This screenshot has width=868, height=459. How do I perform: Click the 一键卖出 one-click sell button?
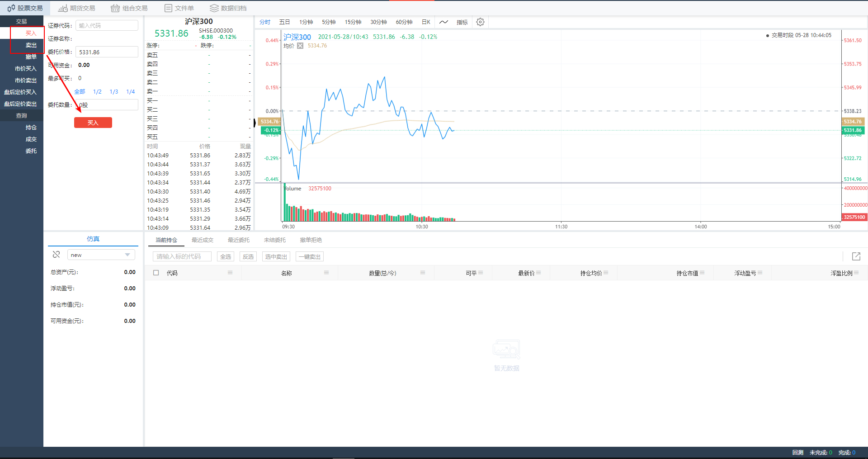coord(310,256)
